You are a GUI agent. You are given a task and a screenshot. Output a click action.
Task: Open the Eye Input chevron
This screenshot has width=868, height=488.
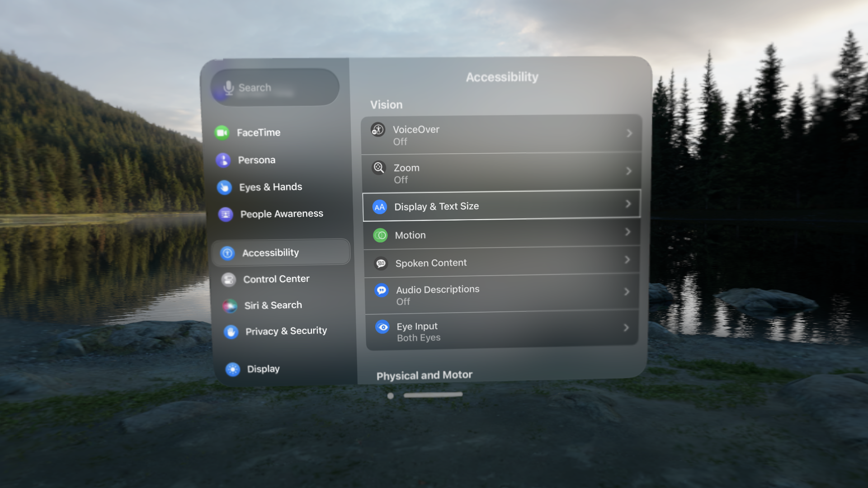627,328
